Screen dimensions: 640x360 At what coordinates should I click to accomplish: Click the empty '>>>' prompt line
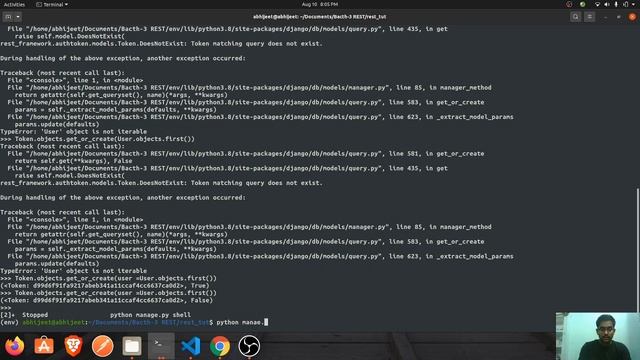click(x=6, y=308)
